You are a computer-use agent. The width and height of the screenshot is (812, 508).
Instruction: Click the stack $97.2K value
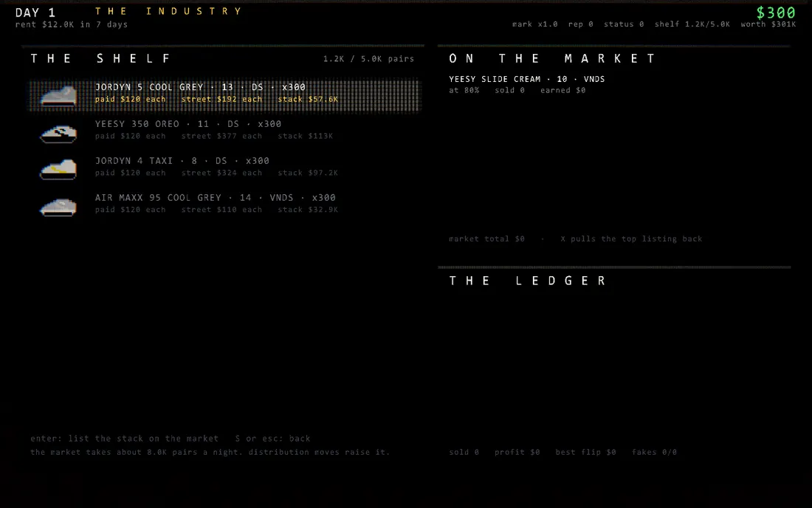[308, 173]
